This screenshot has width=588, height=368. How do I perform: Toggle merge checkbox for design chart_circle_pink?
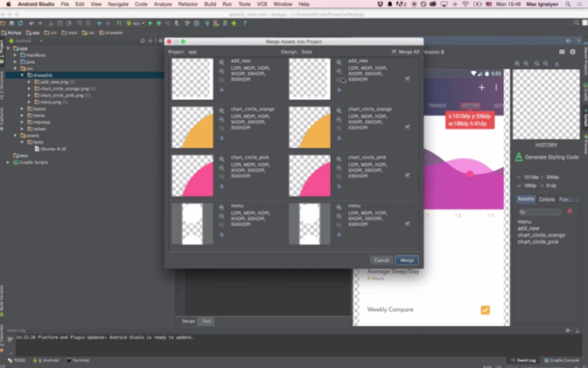[408, 175]
